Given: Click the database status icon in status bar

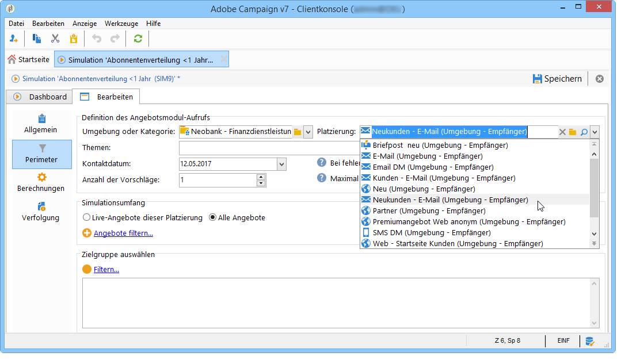Looking at the screenshot, I should 589,341.
